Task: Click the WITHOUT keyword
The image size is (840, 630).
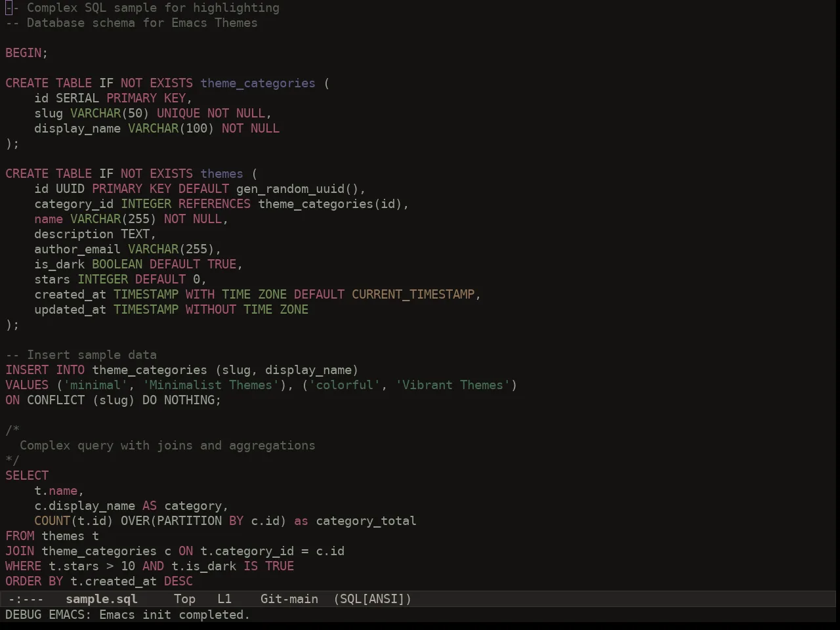Action: (211, 310)
